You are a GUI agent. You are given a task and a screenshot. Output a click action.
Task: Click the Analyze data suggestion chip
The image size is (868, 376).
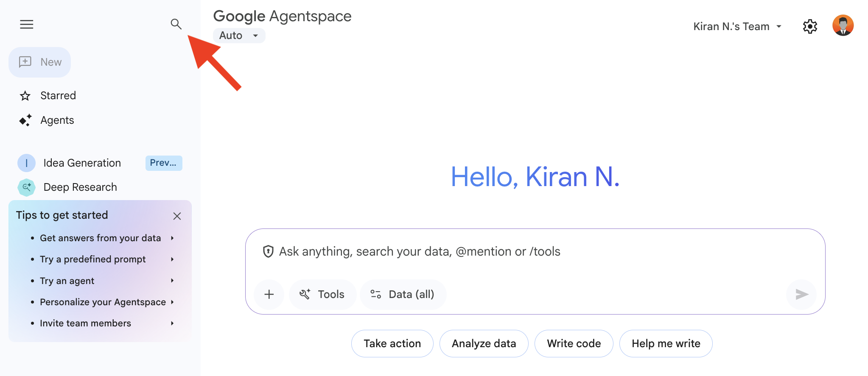(x=484, y=343)
